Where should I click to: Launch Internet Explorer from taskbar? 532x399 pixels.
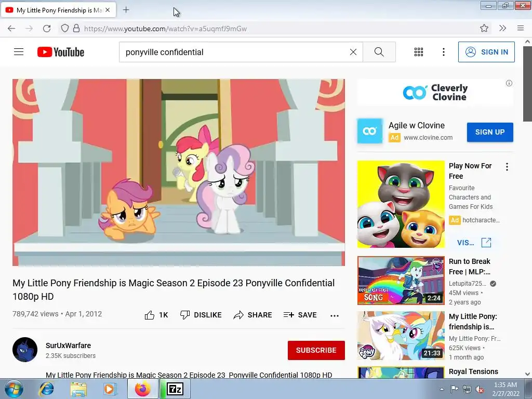click(x=46, y=389)
